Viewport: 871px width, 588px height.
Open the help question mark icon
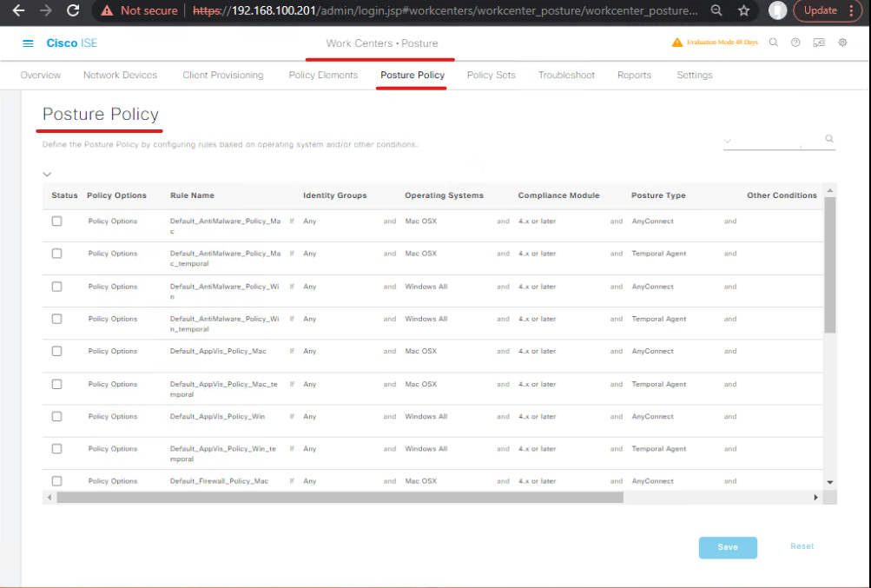(795, 43)
